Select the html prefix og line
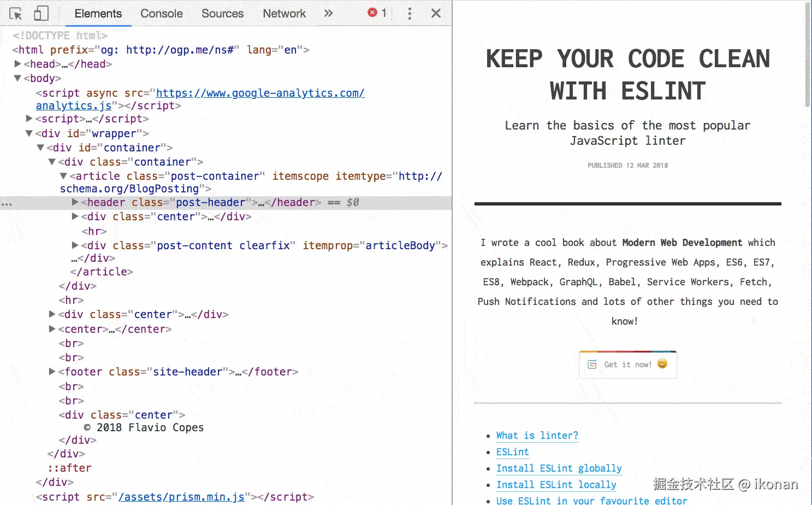The width and height of the screenshot is (812, 505). 161,50
